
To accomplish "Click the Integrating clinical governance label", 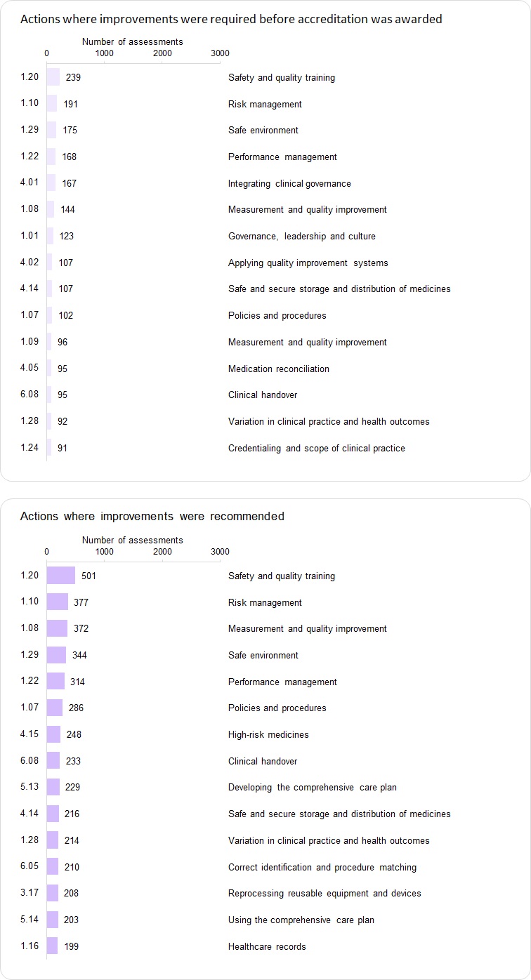I will point(289,183).
